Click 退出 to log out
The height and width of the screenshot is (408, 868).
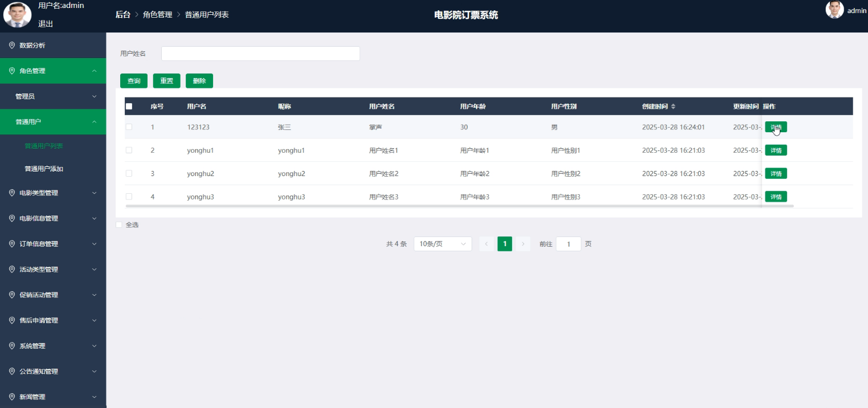[x=46, y=24]
